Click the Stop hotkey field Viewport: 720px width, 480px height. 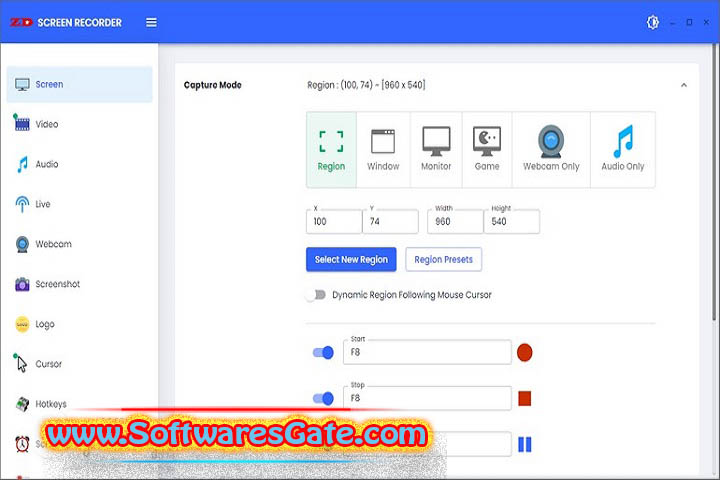coord(427,398)
